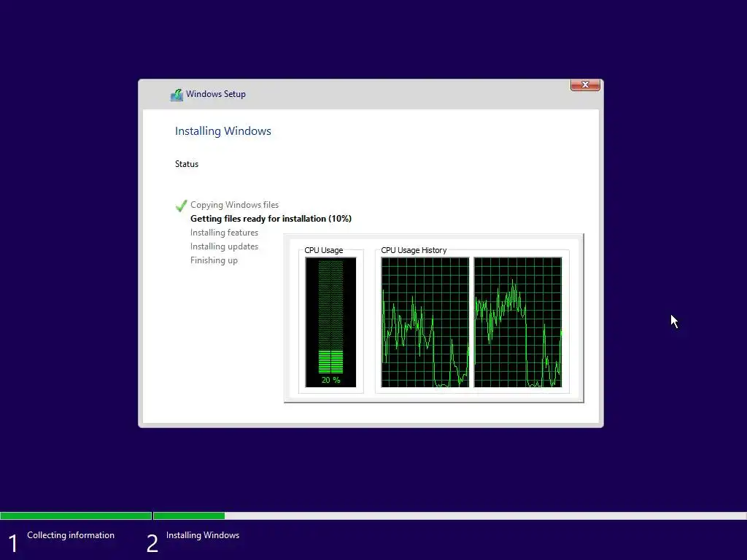
Task: Click the "Installing updates" step
Action: [224, 246]
